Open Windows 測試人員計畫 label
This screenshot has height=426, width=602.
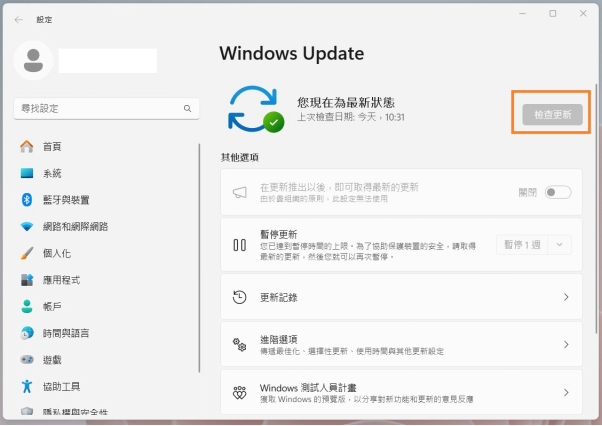(308, 388)
